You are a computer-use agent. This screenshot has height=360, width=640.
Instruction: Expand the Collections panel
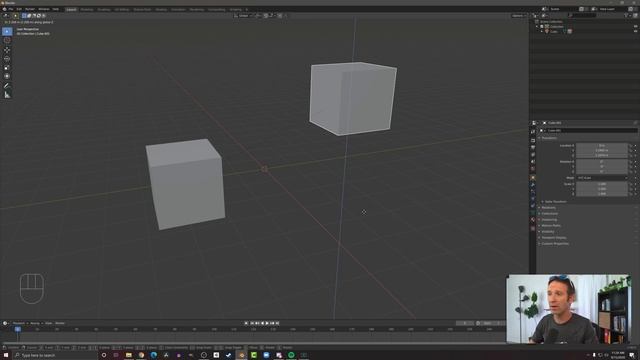pos(549,213)
